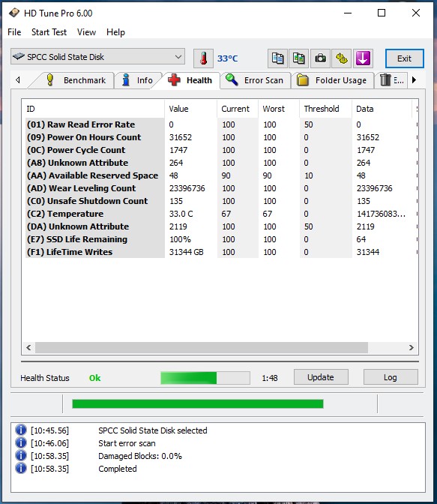Image resolution: width=437 pixels, height=504 pixels.
Task: Click the Worst column header
Action: click(x=279, y=109)
